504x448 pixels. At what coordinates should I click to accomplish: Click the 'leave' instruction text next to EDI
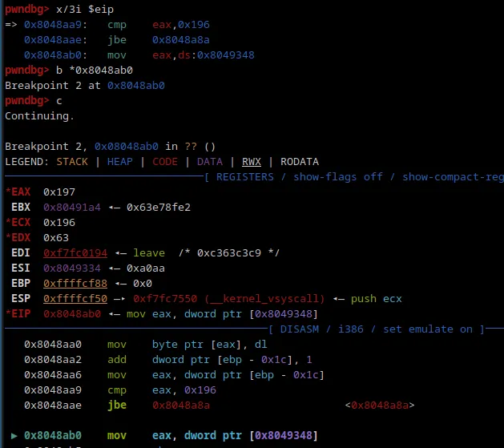[x=149, y=253]
